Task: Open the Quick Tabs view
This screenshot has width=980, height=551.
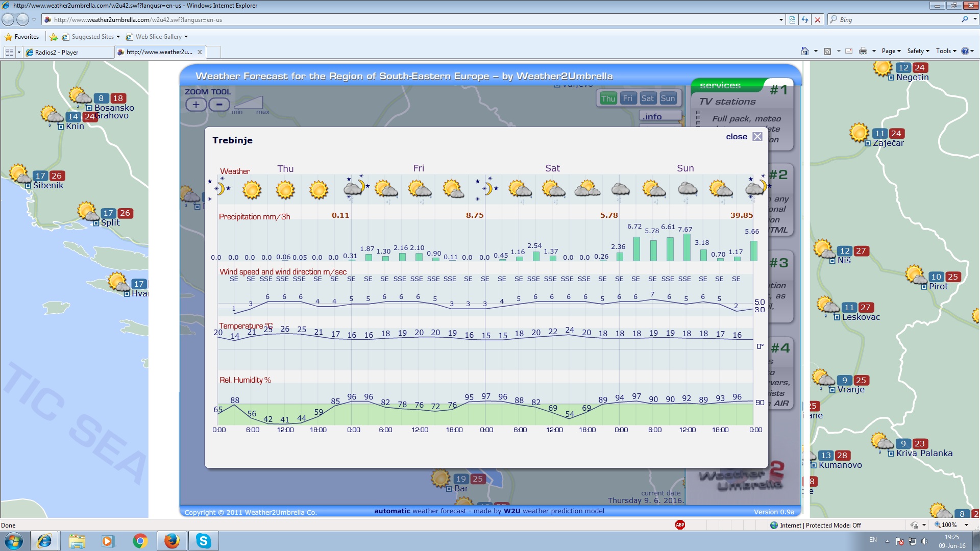Action: tap(9, 52)
